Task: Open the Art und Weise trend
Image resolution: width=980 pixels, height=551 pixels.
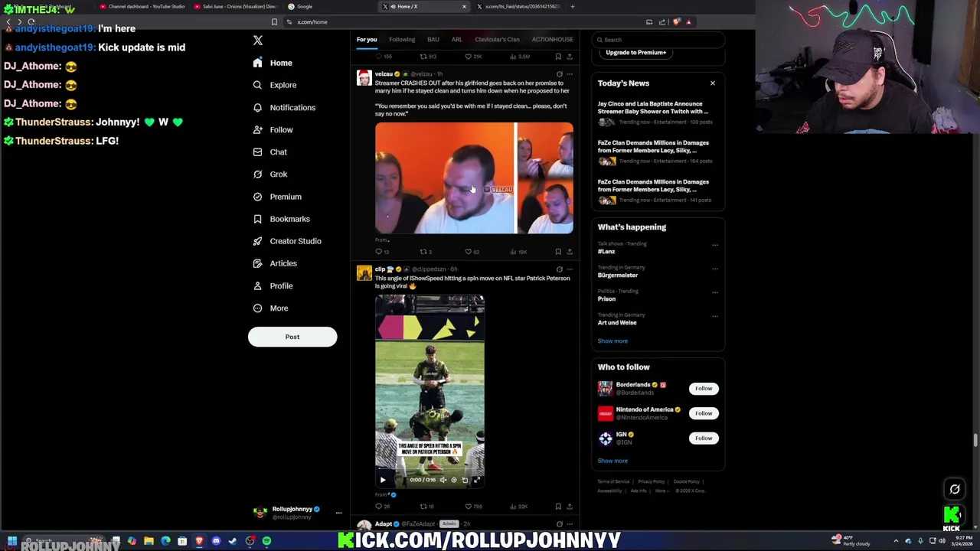Action: point(617,322)
